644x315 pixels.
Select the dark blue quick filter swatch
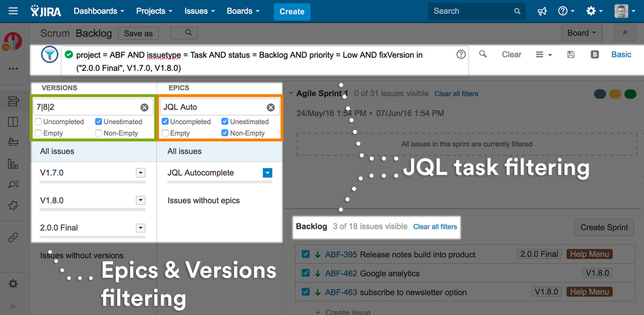pyautogui.click(x=600, y=94)
